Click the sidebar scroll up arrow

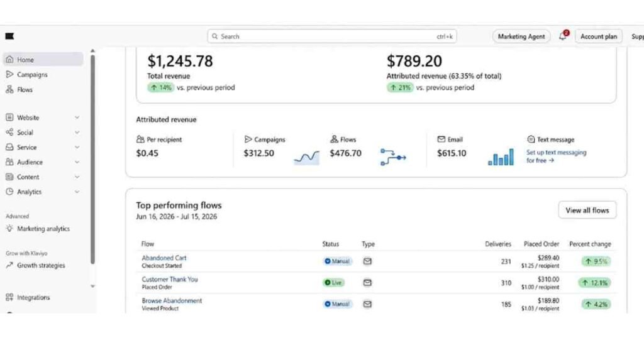click(92, 51)
